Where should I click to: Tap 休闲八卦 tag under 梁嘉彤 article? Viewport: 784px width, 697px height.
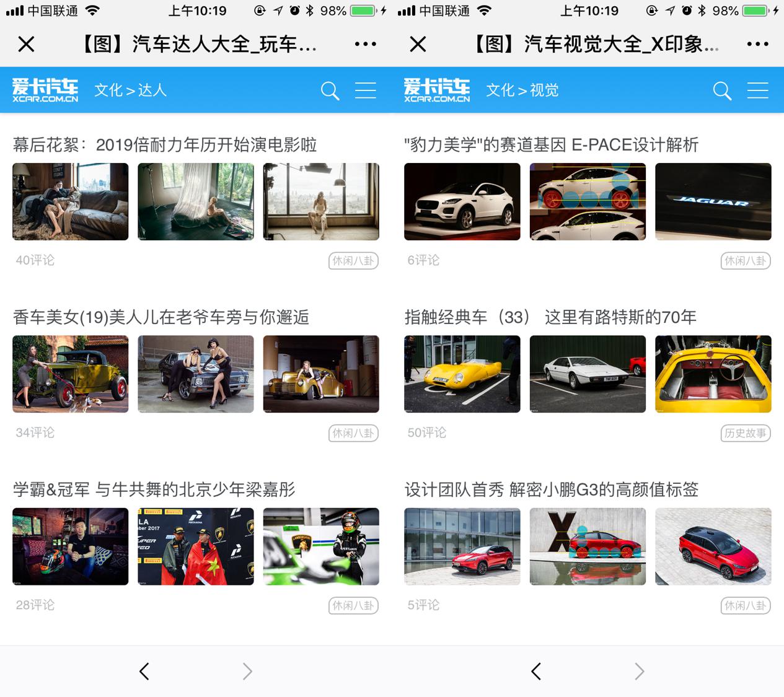click(353, 605)
